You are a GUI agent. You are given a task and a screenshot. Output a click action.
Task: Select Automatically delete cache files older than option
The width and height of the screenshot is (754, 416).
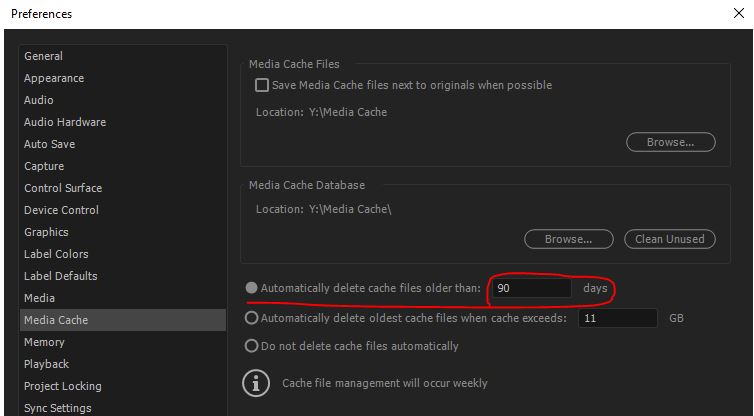(x=251, y=288)
